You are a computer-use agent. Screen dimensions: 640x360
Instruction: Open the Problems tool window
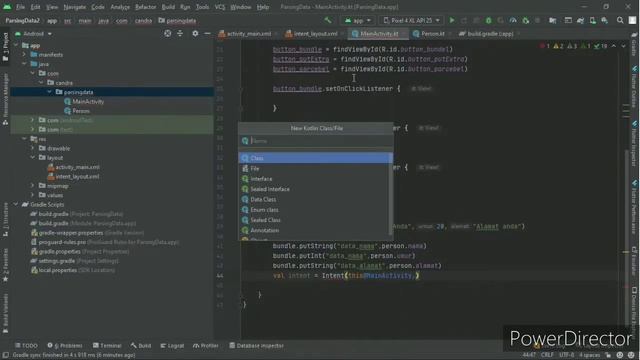coord(65,346)
